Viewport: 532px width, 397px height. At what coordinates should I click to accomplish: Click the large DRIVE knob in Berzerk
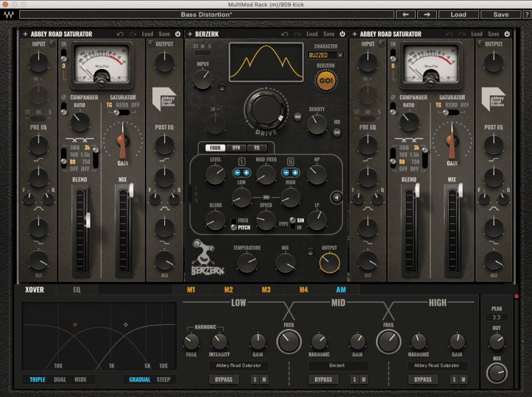coord(266,109)
